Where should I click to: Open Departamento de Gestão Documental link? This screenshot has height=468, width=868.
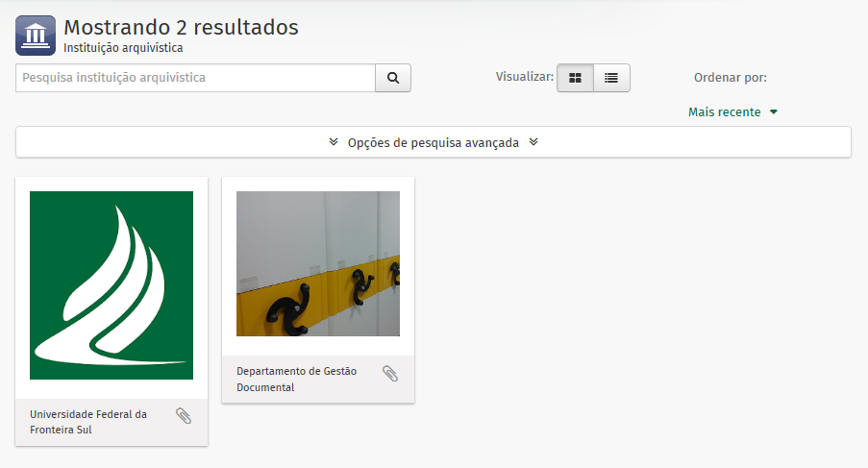click(296, 379)
